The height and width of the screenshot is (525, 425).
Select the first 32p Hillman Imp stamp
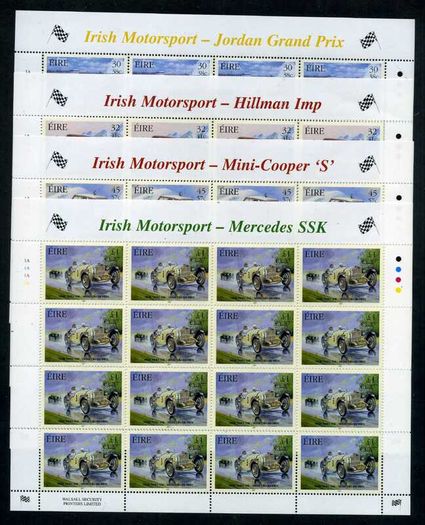84,129
